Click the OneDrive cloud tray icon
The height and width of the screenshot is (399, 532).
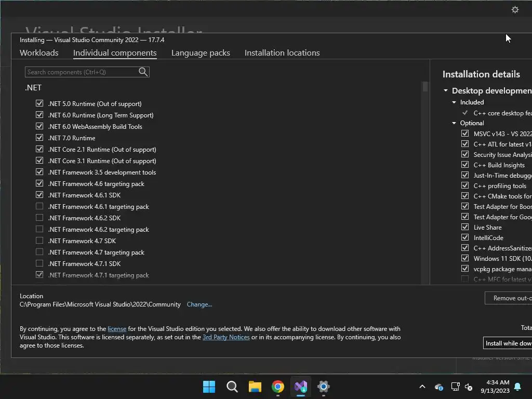(x=438, y=387)
